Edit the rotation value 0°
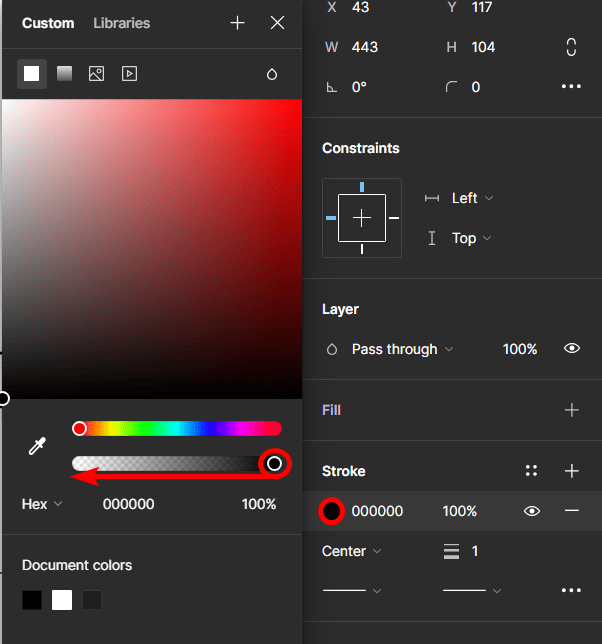Image resolution: width=602 pixels, height=644 pixels. (359, 87)
